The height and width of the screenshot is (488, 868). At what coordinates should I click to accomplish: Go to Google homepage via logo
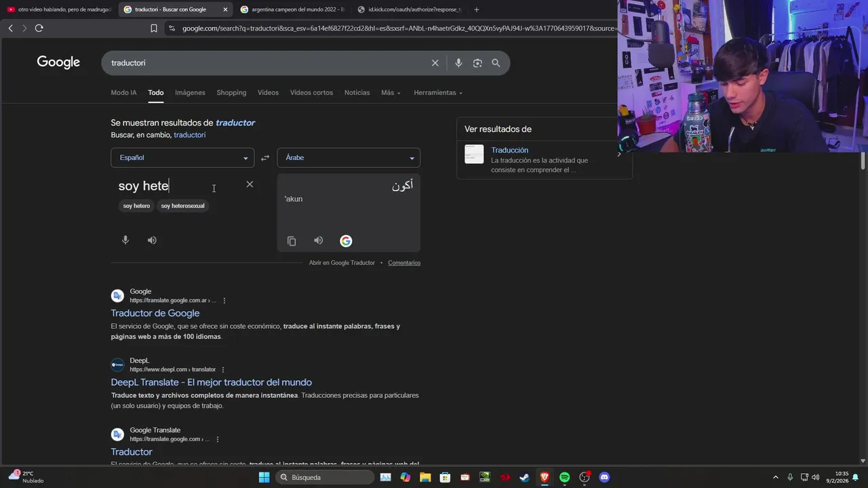(x=58, y=62)
